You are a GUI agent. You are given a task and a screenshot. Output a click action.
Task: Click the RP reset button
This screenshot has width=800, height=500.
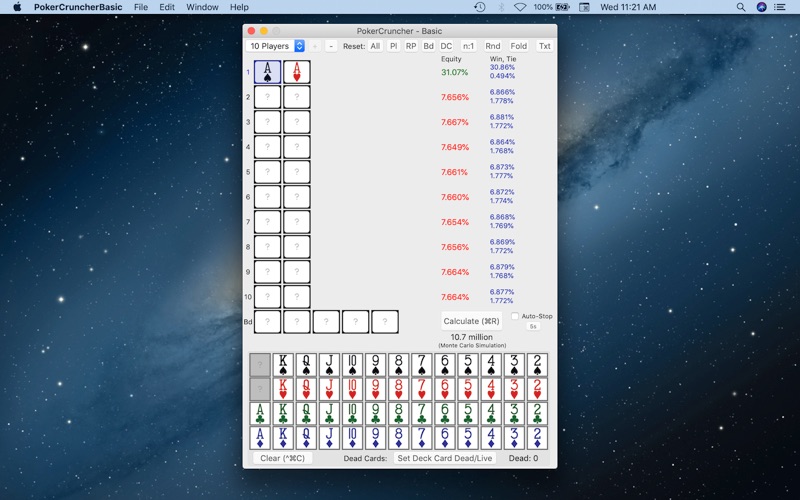411,46
